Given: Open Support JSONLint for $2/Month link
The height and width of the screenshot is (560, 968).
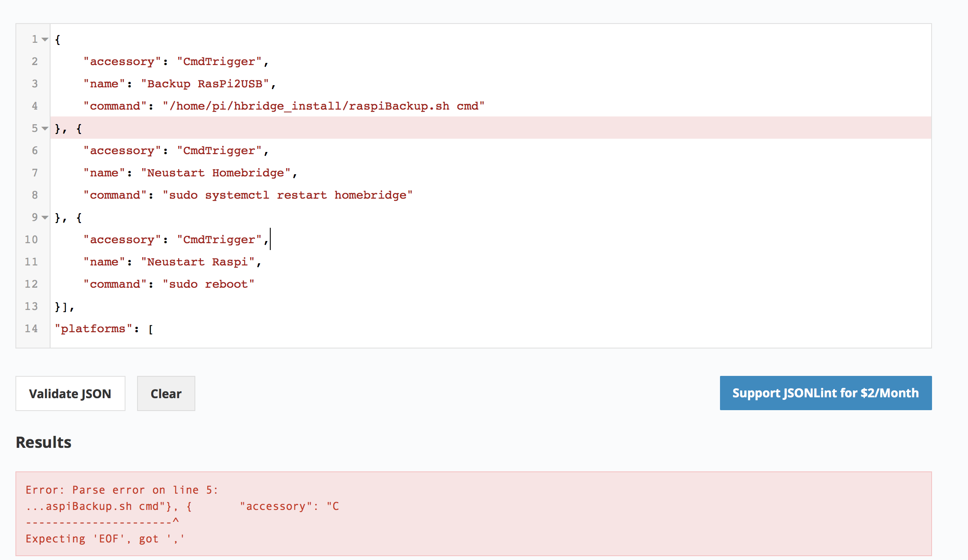Looking at the screenshot, I should click(x=825, y=393).
